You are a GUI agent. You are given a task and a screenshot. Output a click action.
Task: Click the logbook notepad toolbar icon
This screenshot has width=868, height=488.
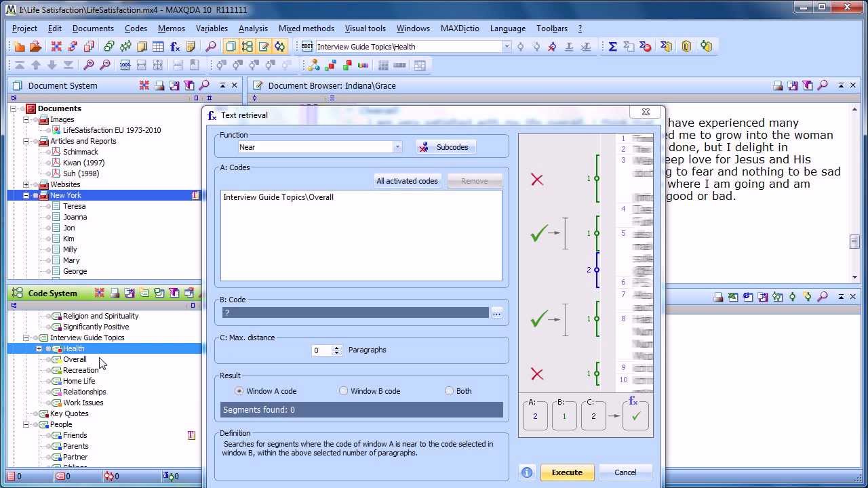pos(191,47)
